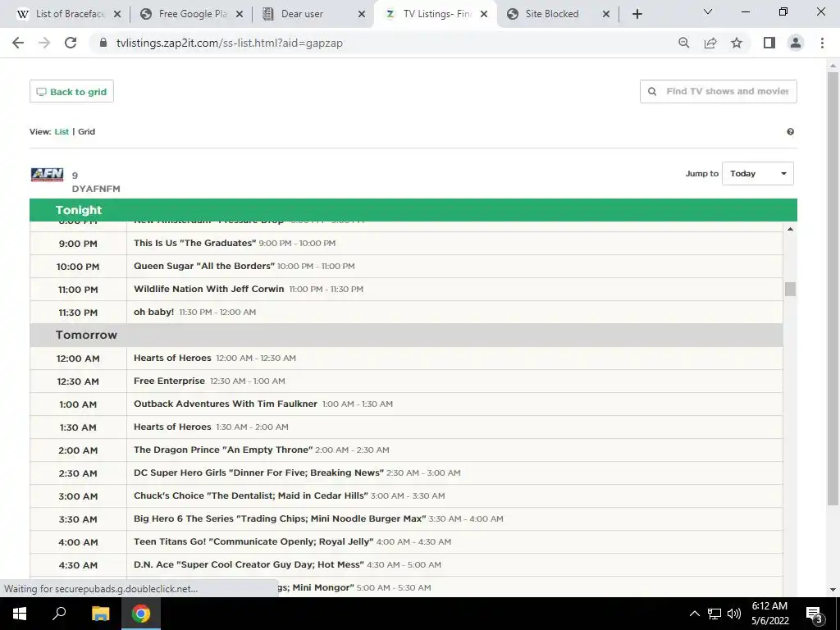Click the Tomorrow section header
The image size is (840, 630).
(x=406, y=336)
